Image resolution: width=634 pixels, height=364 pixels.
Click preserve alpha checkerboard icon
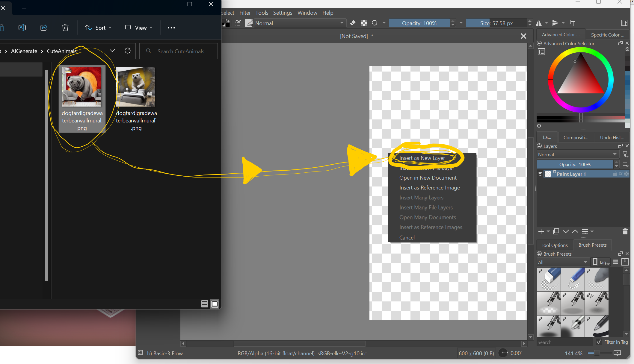coord(364,23)
